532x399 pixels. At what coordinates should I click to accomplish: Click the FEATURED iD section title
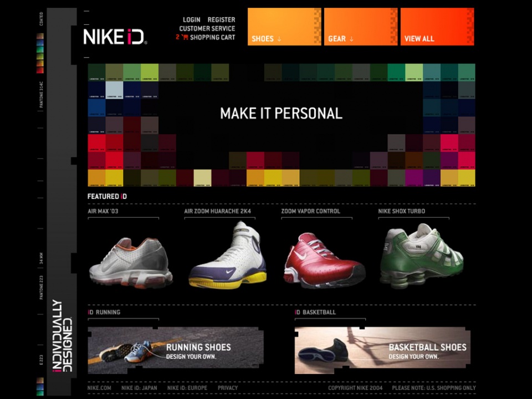[x=107, y=196]
